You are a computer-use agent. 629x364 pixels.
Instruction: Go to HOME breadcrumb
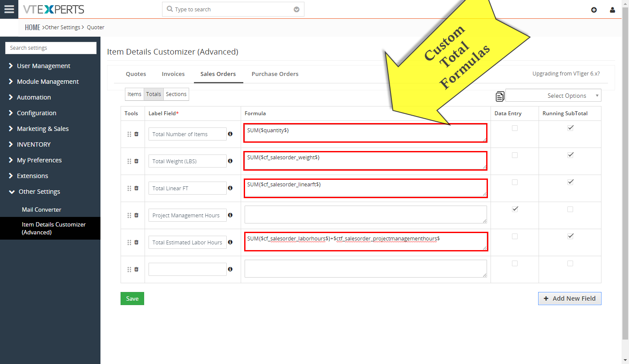tap(32, 27)
